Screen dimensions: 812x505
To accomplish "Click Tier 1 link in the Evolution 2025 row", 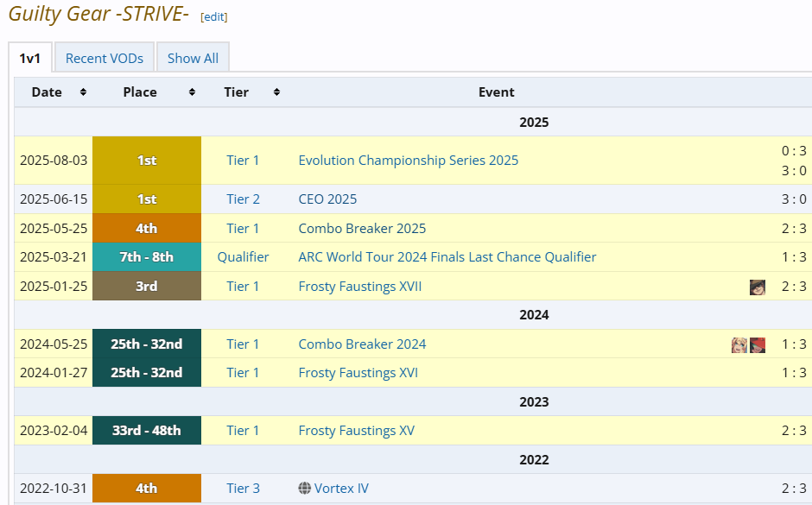I will pos(243,161).
